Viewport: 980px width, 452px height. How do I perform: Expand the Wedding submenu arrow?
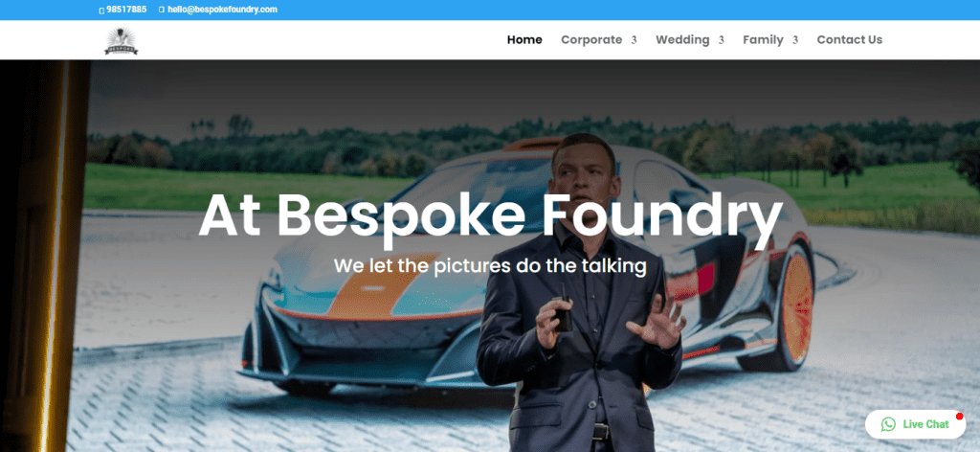pyautogui.click(x=721, y=40)
